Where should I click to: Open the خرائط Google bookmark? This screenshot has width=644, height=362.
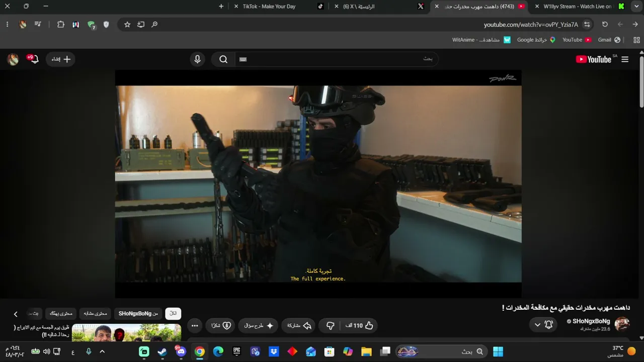pyautogui.click(x=536, y=40)
